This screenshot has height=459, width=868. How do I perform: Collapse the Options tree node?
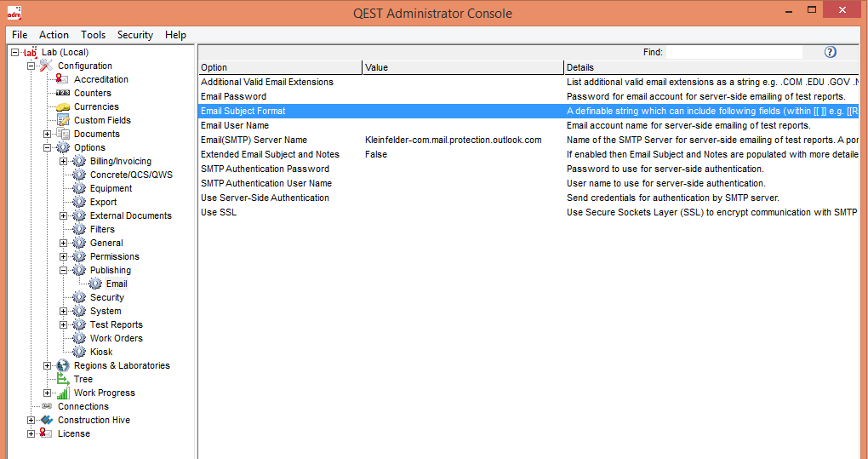click(48, 147)
